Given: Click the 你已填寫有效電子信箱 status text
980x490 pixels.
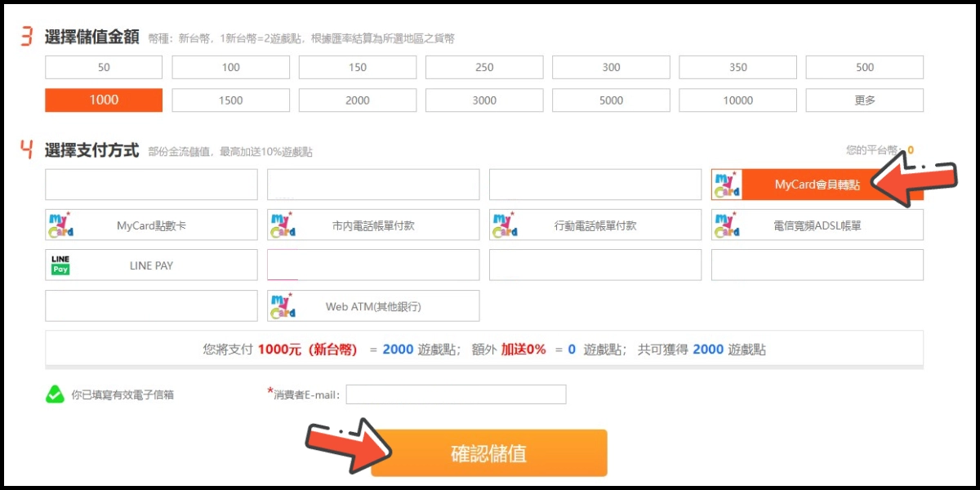Looking at the screenshot, I should click(x=122, y=394).
